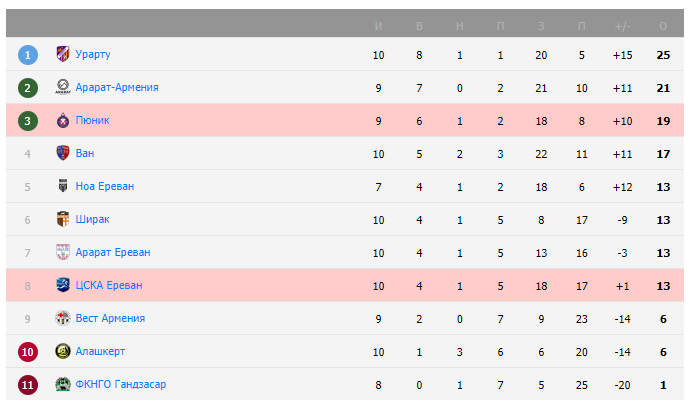Click the red position 11 badge
The width and height of the screenshot is (690, 408).
pyautogui.click(x=28, y=384)
